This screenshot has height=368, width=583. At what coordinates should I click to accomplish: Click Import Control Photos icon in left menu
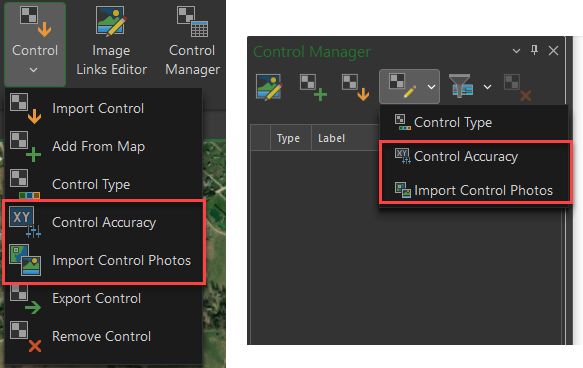tap(25, 260)
